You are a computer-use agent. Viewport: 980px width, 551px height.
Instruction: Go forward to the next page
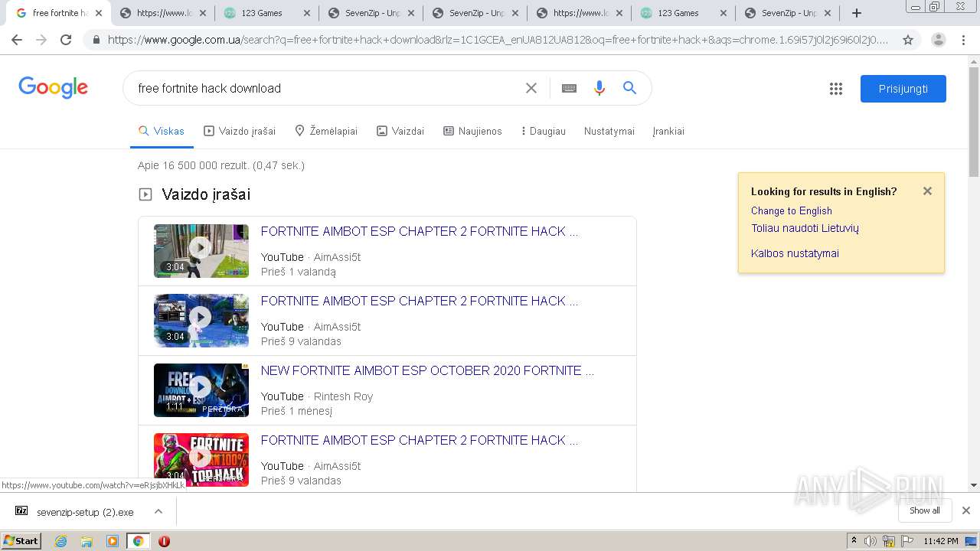pyautogui.click(x=41, y=40)
